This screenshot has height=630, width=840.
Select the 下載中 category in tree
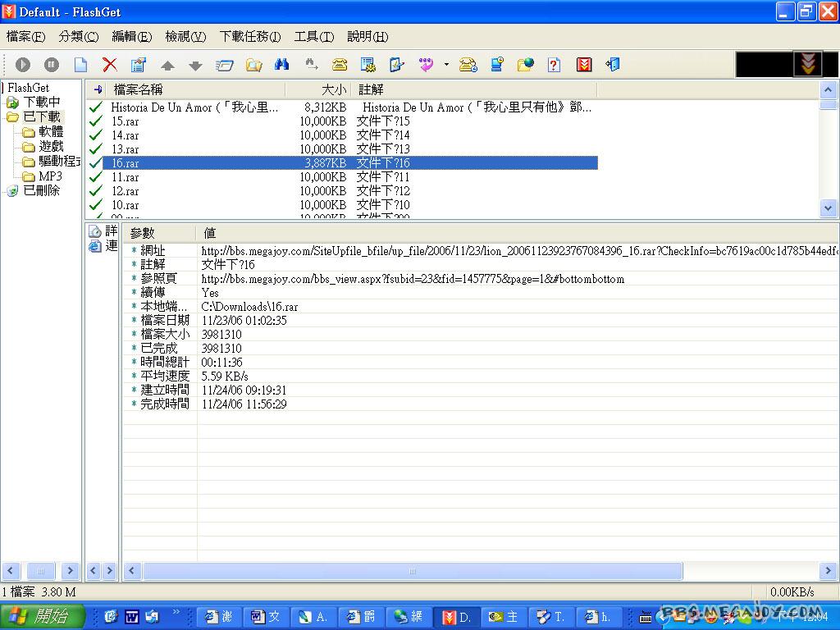click(41, 102)
